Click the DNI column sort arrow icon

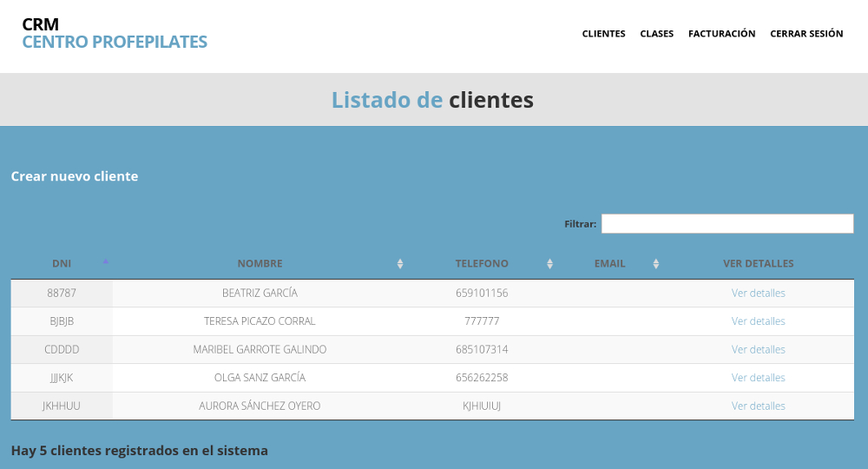105,262
